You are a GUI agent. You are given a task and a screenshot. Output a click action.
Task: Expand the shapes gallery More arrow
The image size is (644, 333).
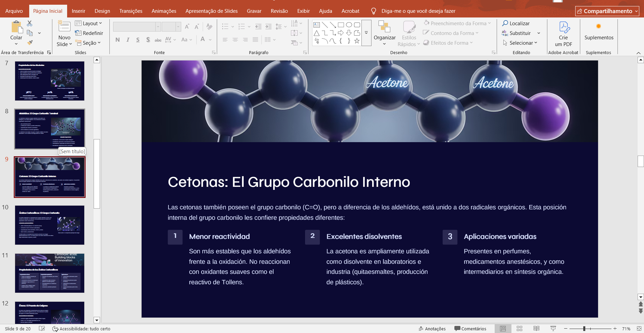pyautogui.click(x=366, y=33)
